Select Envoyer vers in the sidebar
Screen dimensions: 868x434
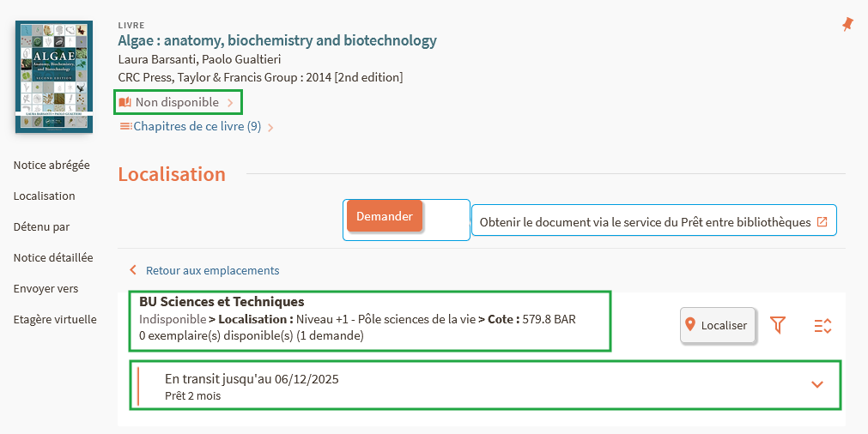click(x=46, y=288)
